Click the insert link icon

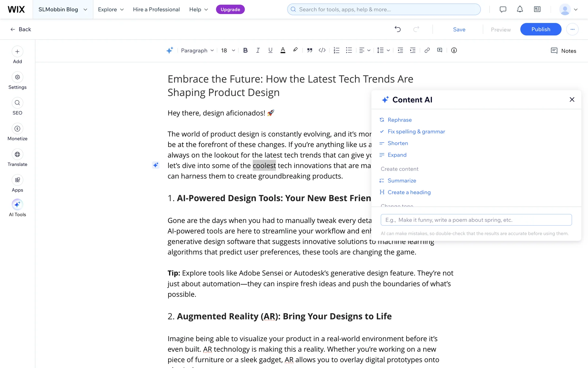point(427,50)
